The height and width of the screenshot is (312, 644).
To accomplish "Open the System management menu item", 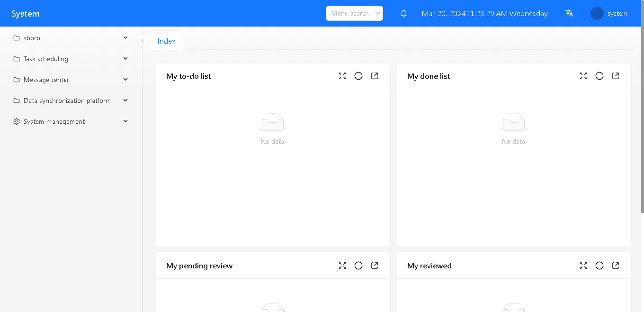I will (x=71, y=121).
